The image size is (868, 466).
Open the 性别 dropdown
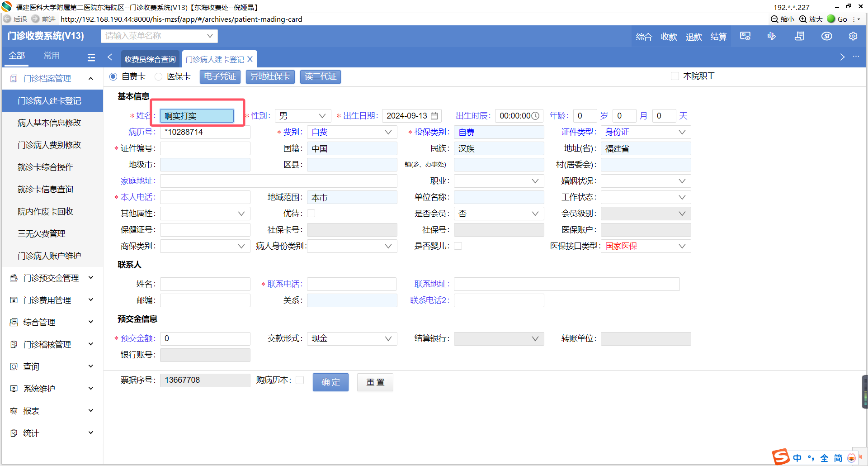coord(303,116)
